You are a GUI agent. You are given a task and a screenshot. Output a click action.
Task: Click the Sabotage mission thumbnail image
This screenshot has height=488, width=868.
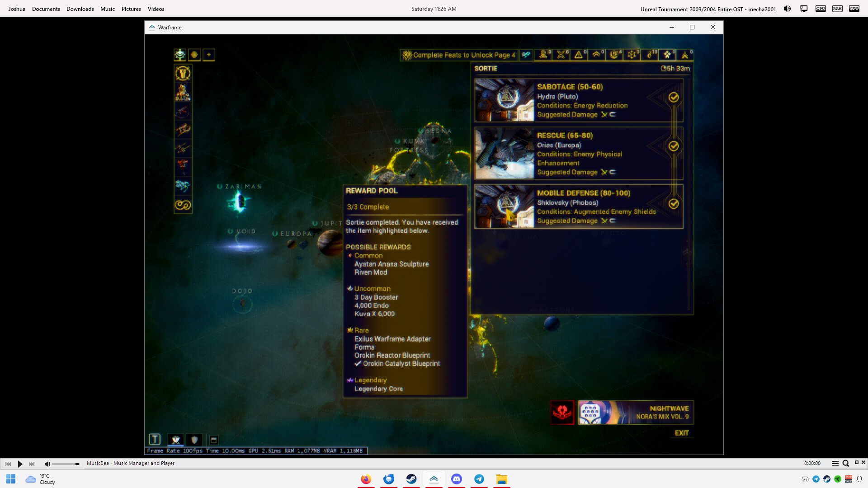[505, 100]
